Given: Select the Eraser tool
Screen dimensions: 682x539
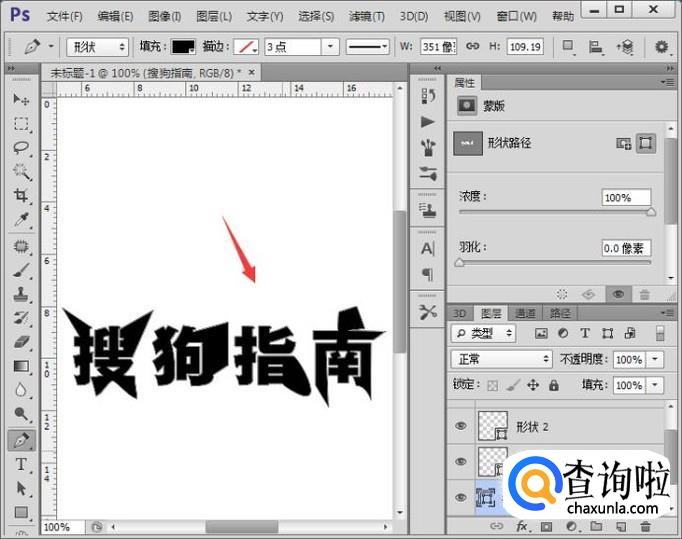Looking at the screenshot, I should click(21, 342).
